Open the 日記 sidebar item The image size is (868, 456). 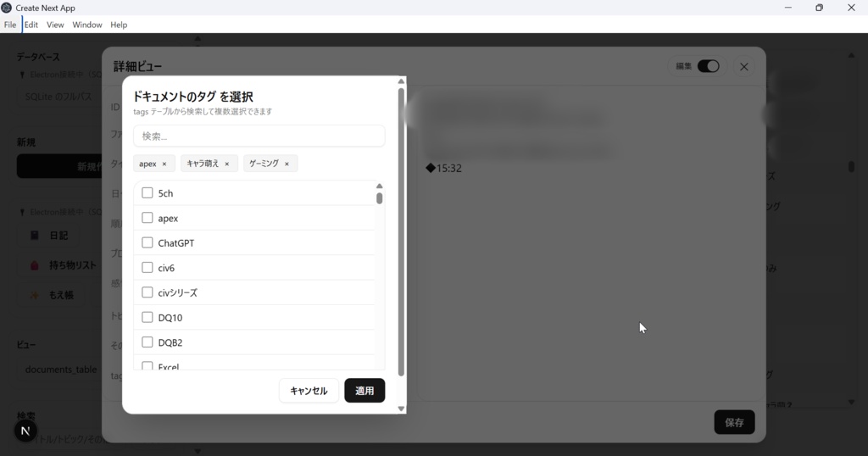(x=49, y=236)
